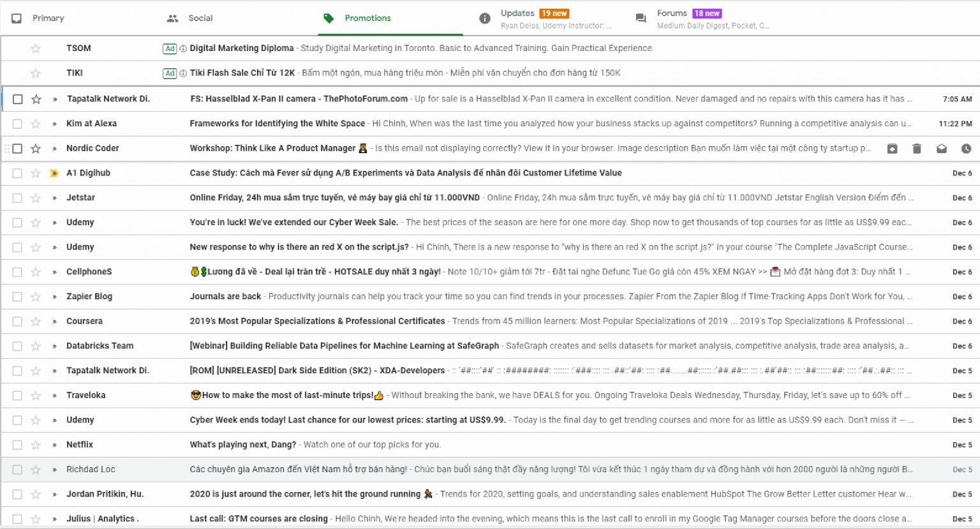
Task: Star the Kim at Alexa email
Action: tap(36, 124)
